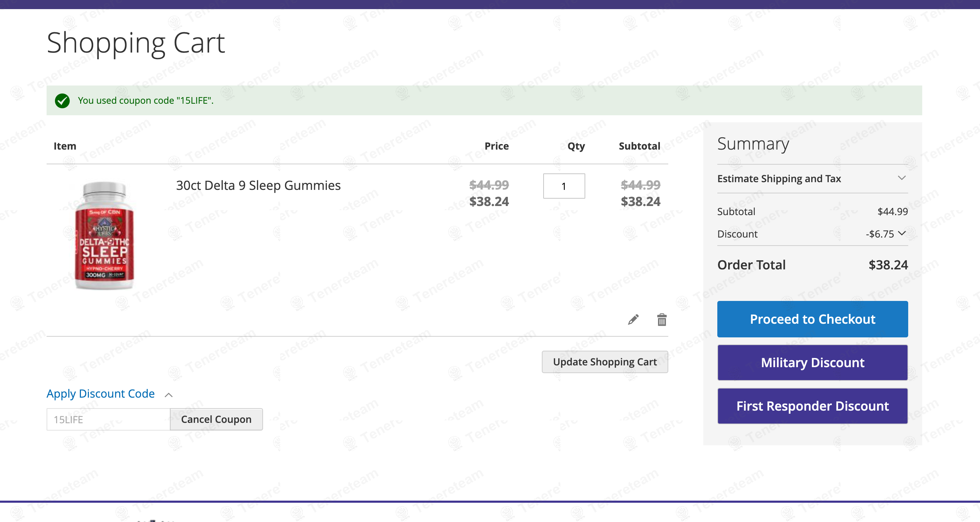Expand the Discount details chevron in Summary
Image resolution: width=980 pixels, height=522 pixels.
[902, 233]
